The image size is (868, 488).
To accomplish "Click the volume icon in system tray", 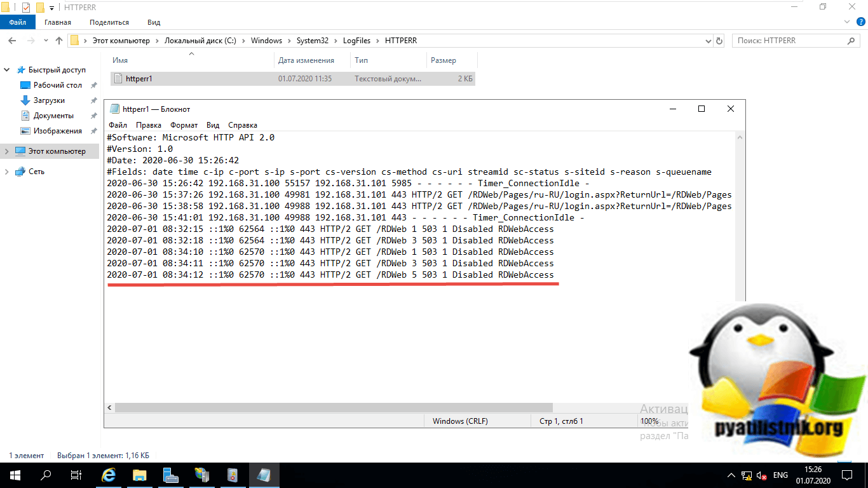I will (761, 475).
